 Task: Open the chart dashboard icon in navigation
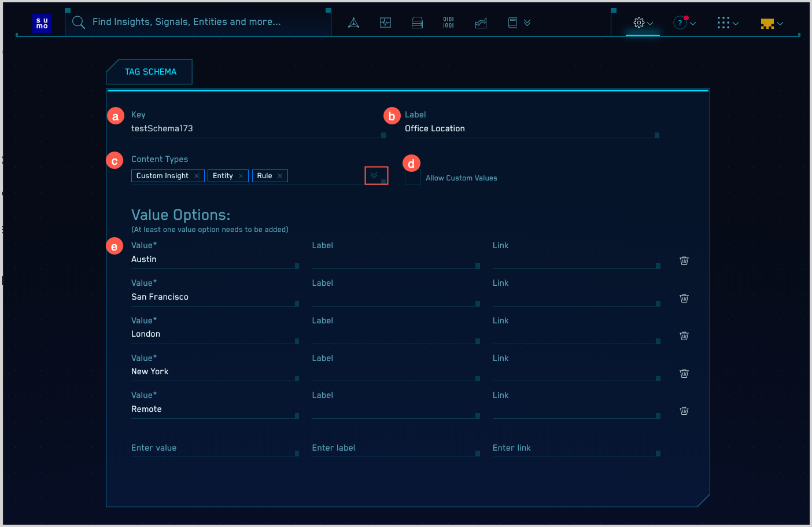[481, 23]
